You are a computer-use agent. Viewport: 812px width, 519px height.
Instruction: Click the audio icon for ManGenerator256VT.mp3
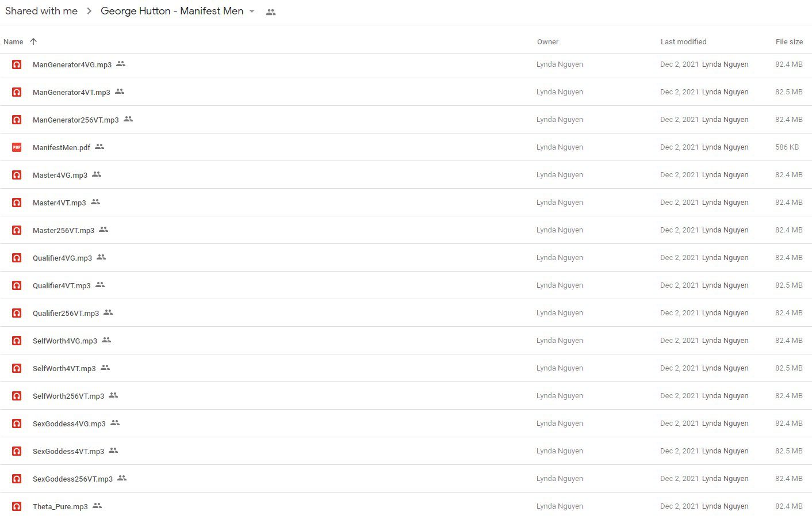[x=17, y=120]
